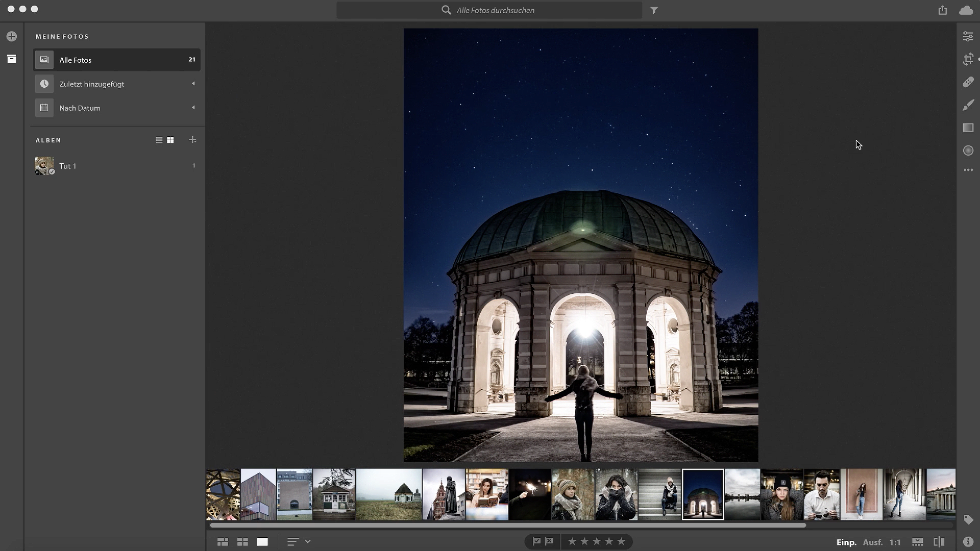Open the Edit adjustments sliders panel
Viewport: 980px width, 551px height.
coord(968,37)
